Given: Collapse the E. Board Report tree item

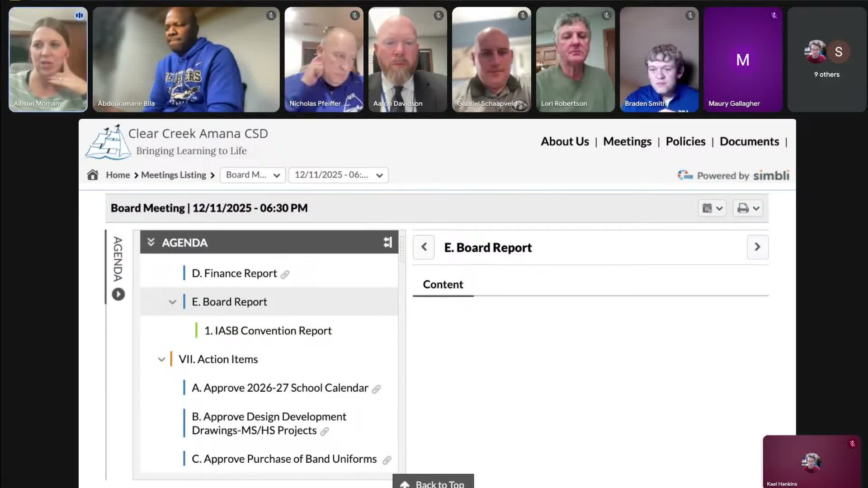Looking at the screenshot, I should (172, 302).
